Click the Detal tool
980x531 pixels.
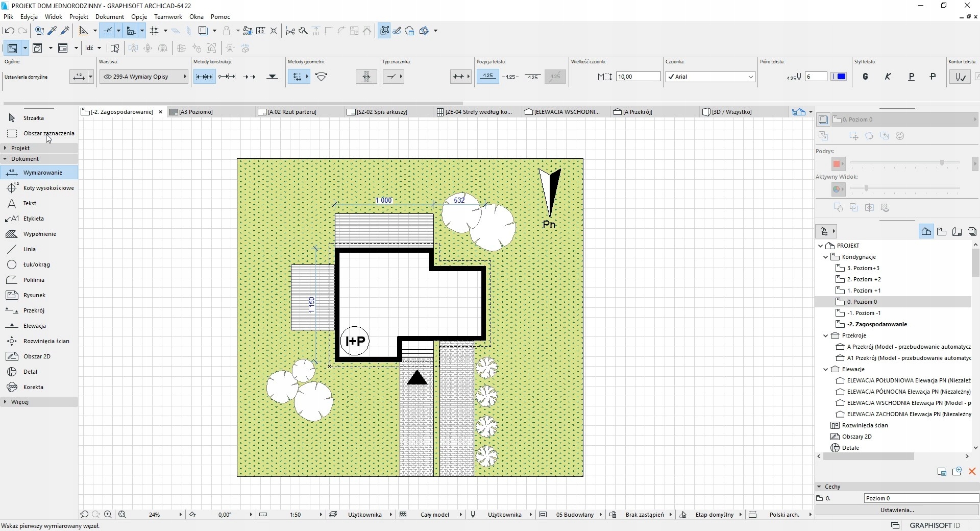pyautogui.click(x=30, y=372)
